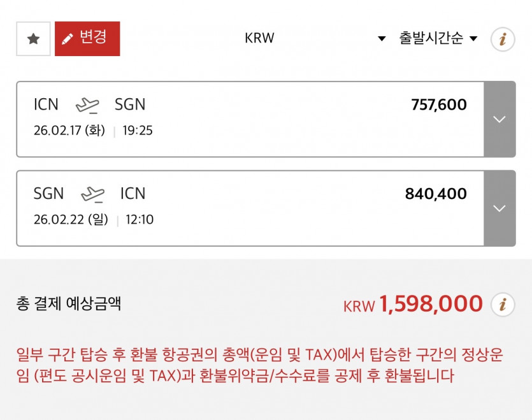Screen dimensions: 532x420
Task: Click the airplane icon on SGN to ICN flight
Action: pos(92,194)
